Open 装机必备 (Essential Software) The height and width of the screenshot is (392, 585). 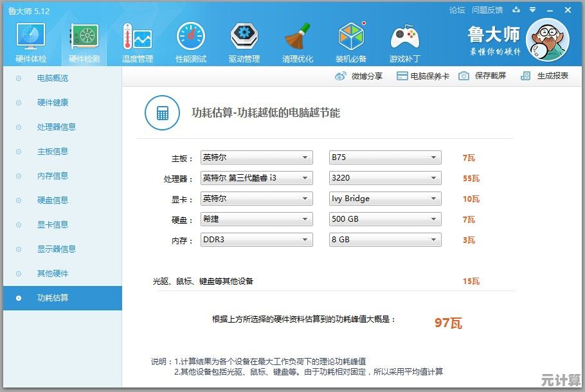coord(351,40)
